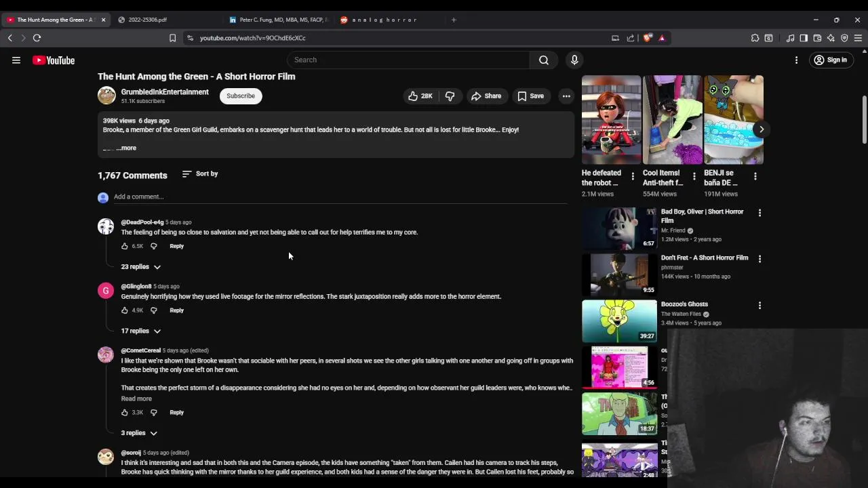Save the video to a playlist
868x488 pixels.
530,96
